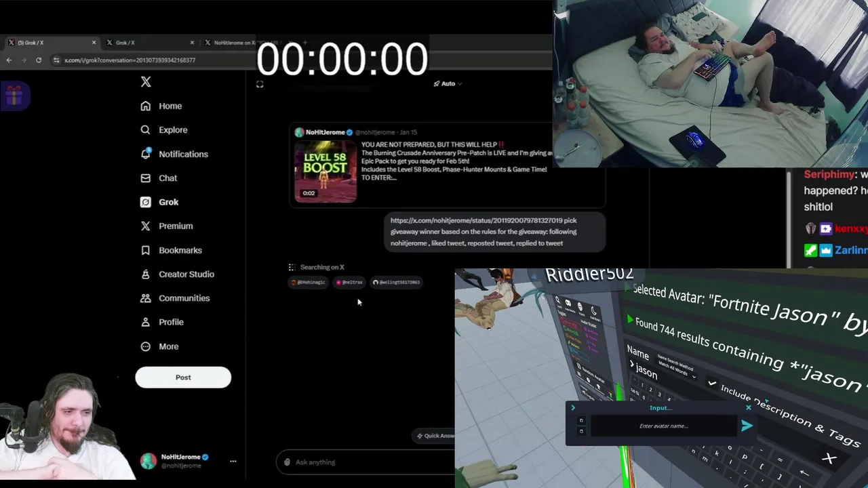Open Communities in the sidebar

175,298
